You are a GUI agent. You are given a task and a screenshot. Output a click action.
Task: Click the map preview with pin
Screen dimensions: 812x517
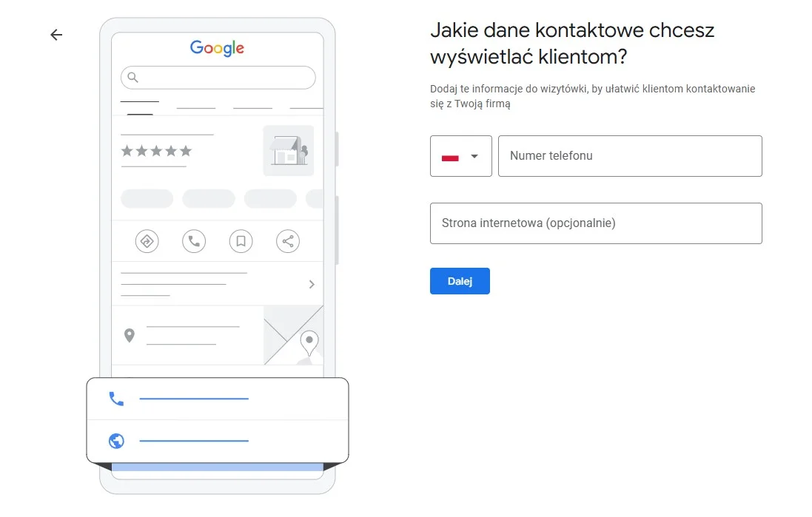pyautogui.click(x=294, y=336)
